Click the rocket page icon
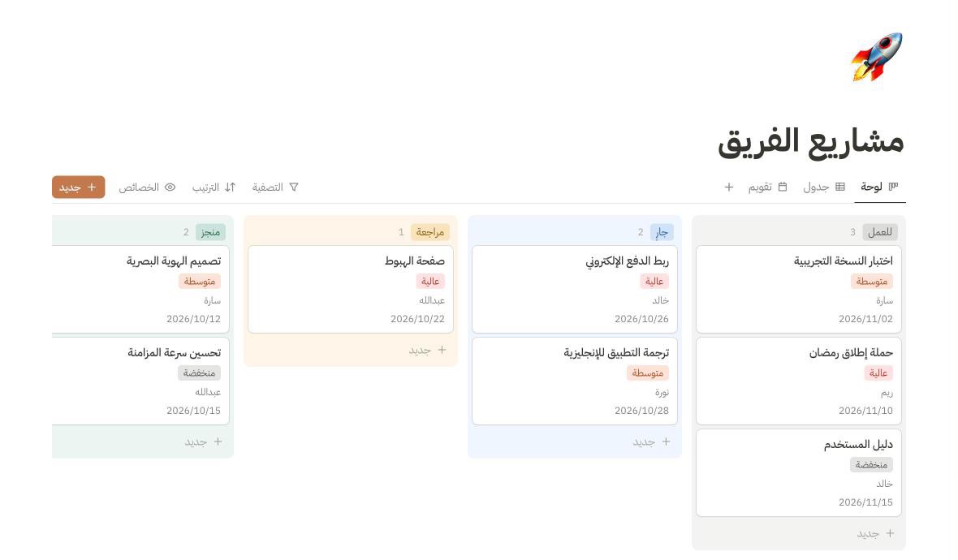 click(x=878, y=57)
